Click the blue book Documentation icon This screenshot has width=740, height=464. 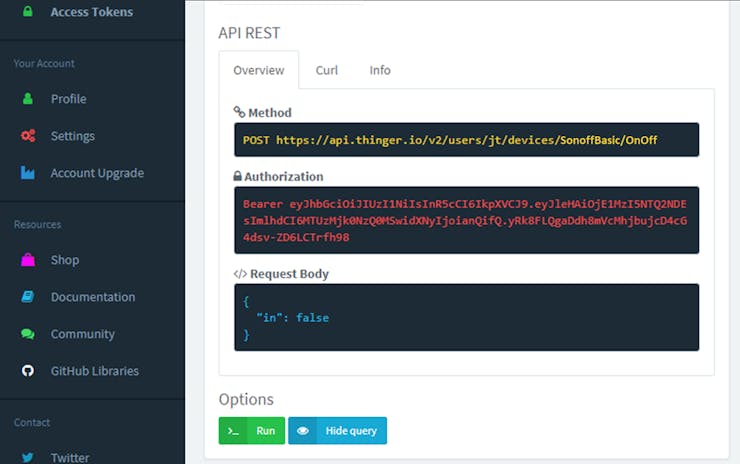(x=27, y=296)
